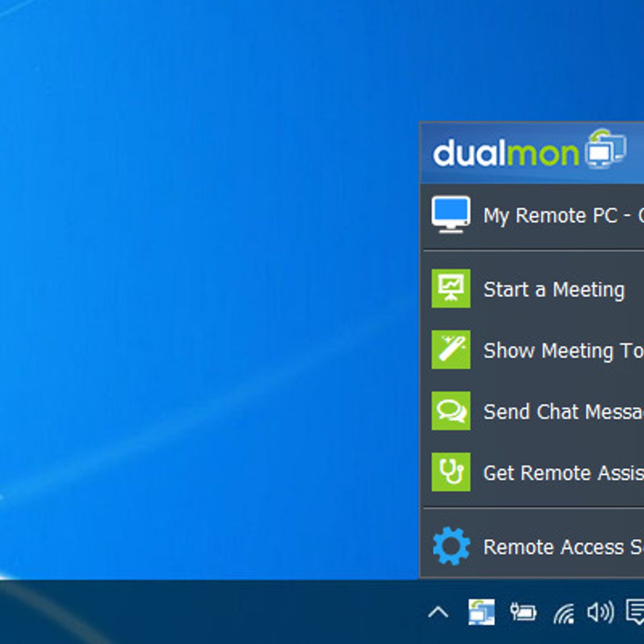This screenshot has height=644, width=644.
Task: Select the green Start a Meeting presentation icon
Action: coord(451,289)
